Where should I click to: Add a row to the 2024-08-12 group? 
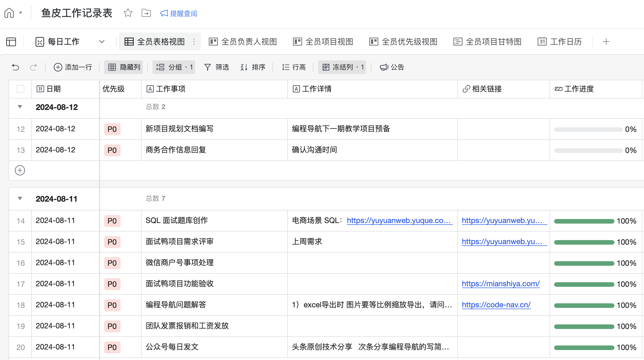pyautogui.click(x=20, y=170)
